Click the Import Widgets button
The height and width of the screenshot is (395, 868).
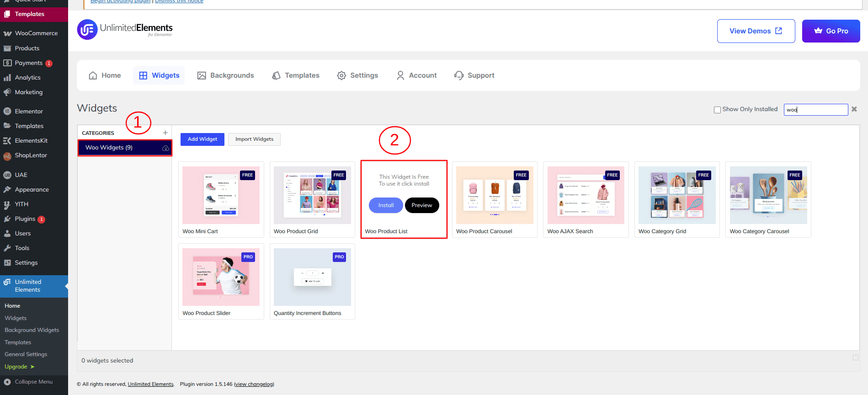254,139
